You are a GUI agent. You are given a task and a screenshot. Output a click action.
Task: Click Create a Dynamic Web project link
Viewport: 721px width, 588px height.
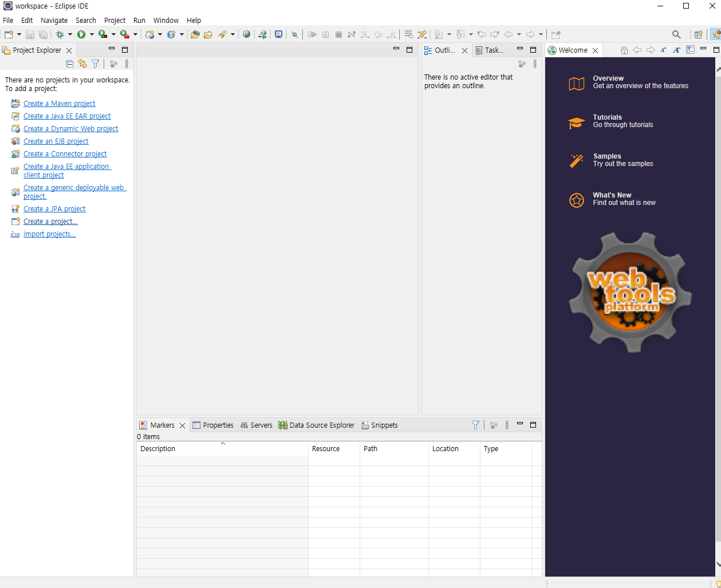pyautogui.click(x=71, y=129)
